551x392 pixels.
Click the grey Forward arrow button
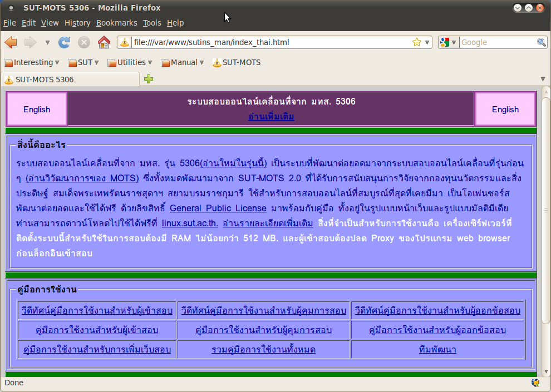point(30,42)
